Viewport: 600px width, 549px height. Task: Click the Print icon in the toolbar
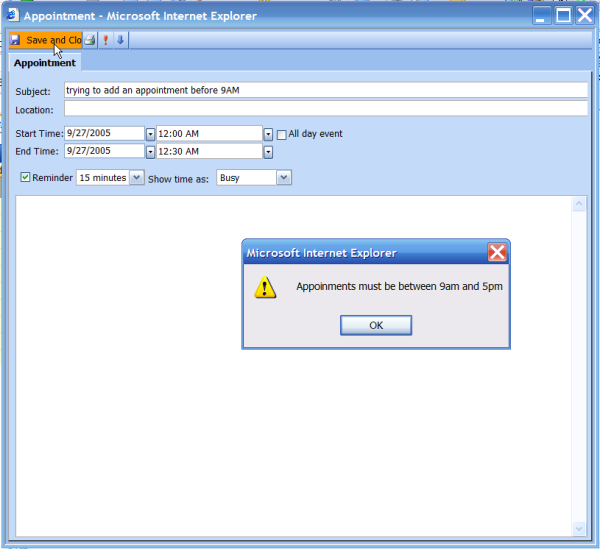tap(89, 40)
